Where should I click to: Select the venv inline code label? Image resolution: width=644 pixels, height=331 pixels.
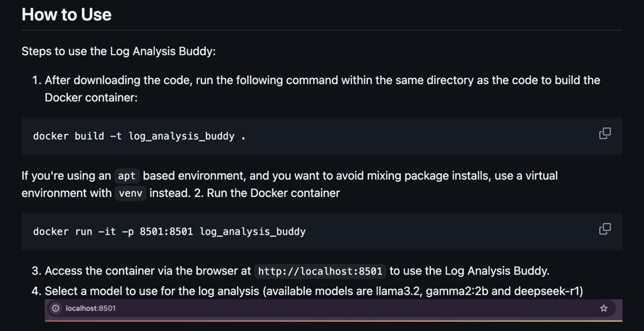[130, 193]
